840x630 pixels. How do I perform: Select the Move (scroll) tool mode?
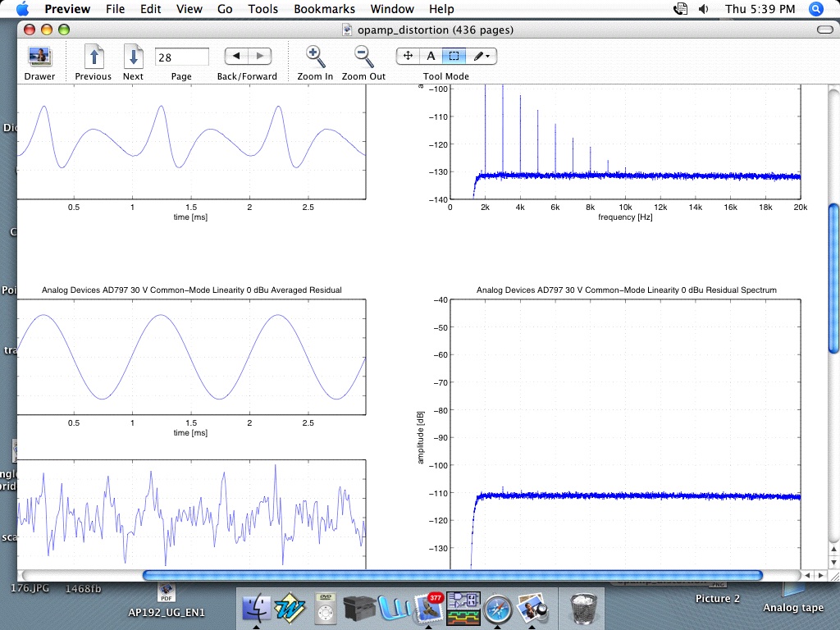[408, 56]
